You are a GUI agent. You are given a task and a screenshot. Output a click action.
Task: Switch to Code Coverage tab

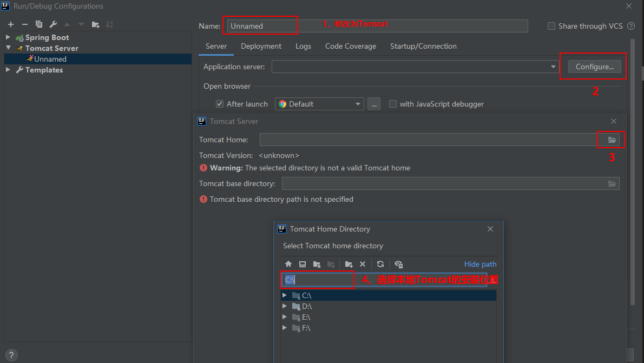coord(350,47)
